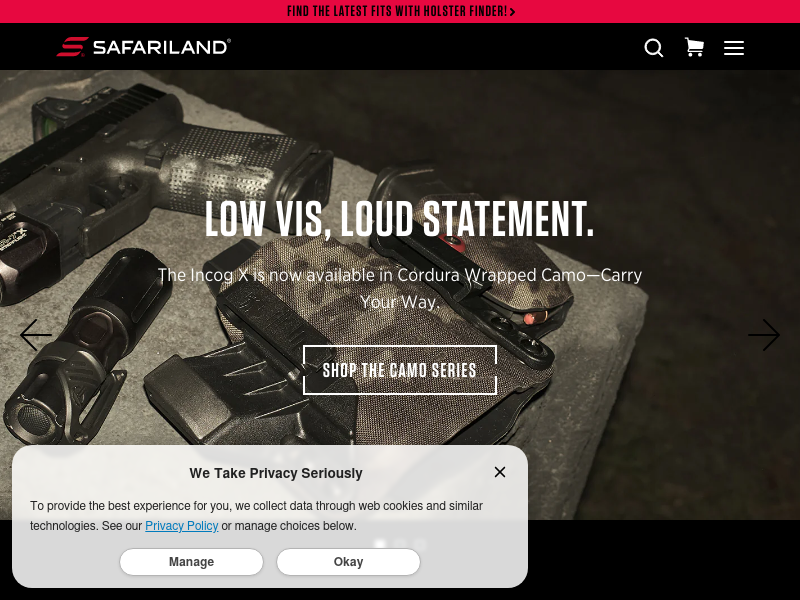Open the Holster Finder banner text link
Image resolution: width=800 pixels, height=600 pixels.
click(397, 11)
